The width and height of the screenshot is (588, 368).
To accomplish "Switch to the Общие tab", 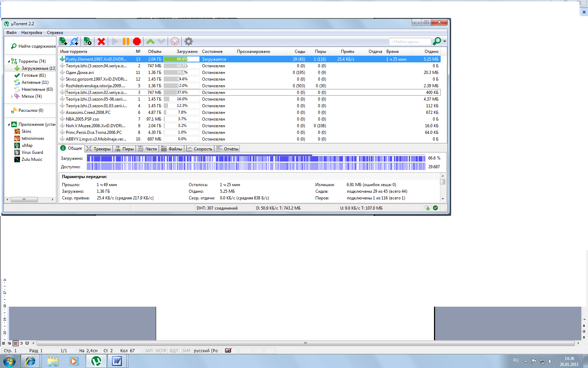I will point(71,148).
